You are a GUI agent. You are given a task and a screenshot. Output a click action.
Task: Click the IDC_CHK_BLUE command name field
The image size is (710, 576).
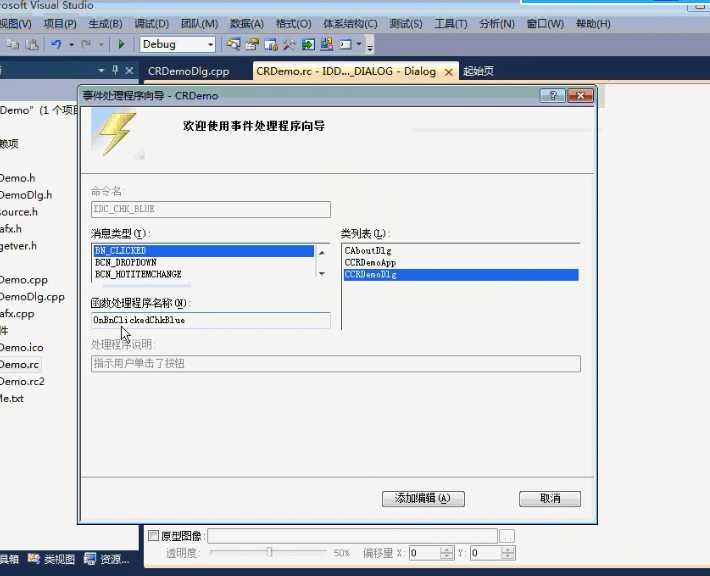pyautogui.click(x=211, y=209)
